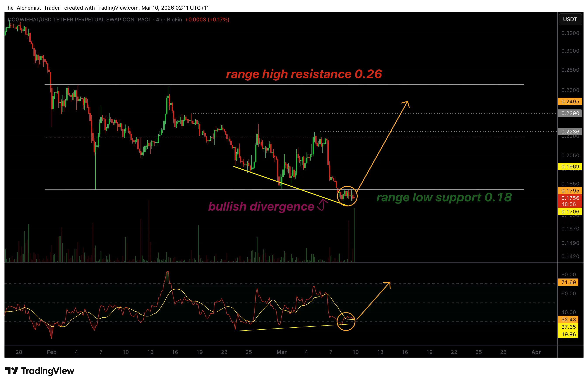Click the TradingView logo at bottom left

(40, 371)
